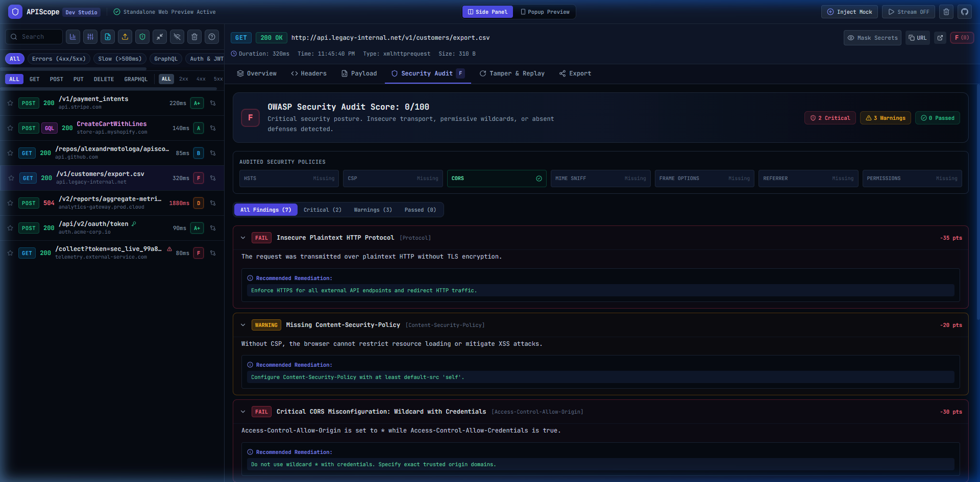The width and height of the screenshot is (980, 482).
Task: Click the F (0) grade badge
Action: click(x=962, y=38)
